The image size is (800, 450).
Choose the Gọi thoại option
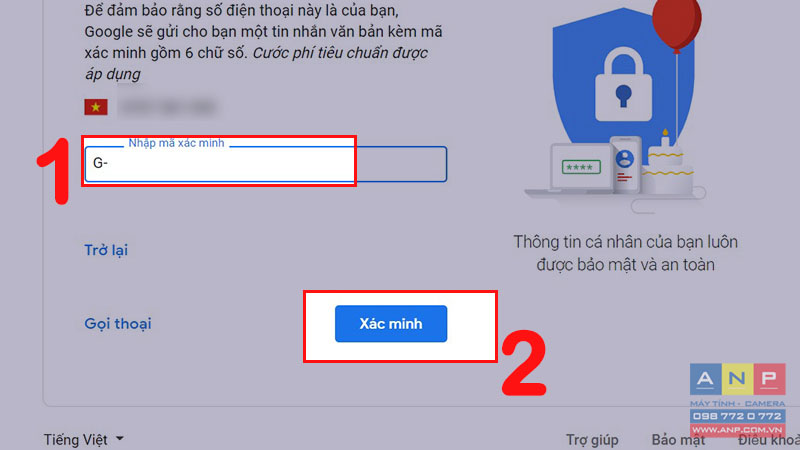coord(118,323)
